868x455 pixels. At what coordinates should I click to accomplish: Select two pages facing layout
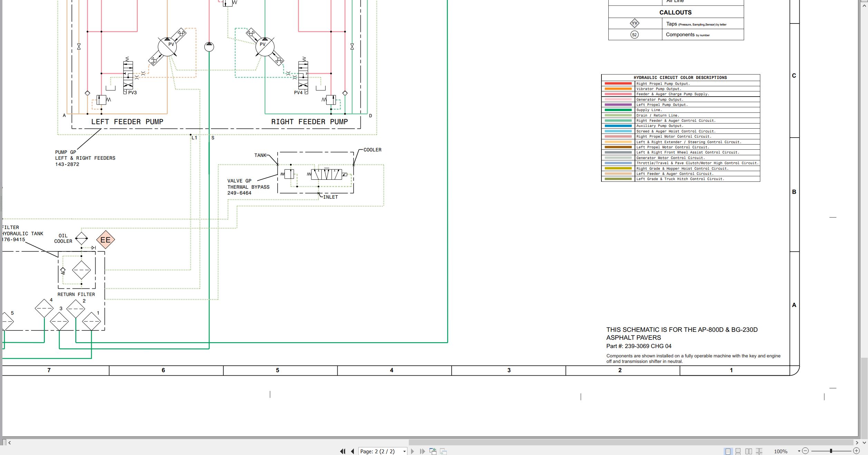point(749,451)
